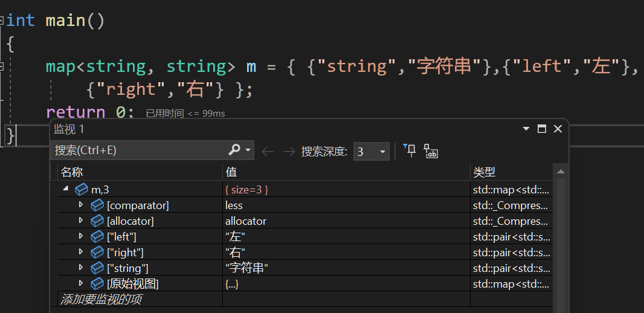
Task: Click the 监视 1 title
Action: pyautogui.click(x=69, y=129)
